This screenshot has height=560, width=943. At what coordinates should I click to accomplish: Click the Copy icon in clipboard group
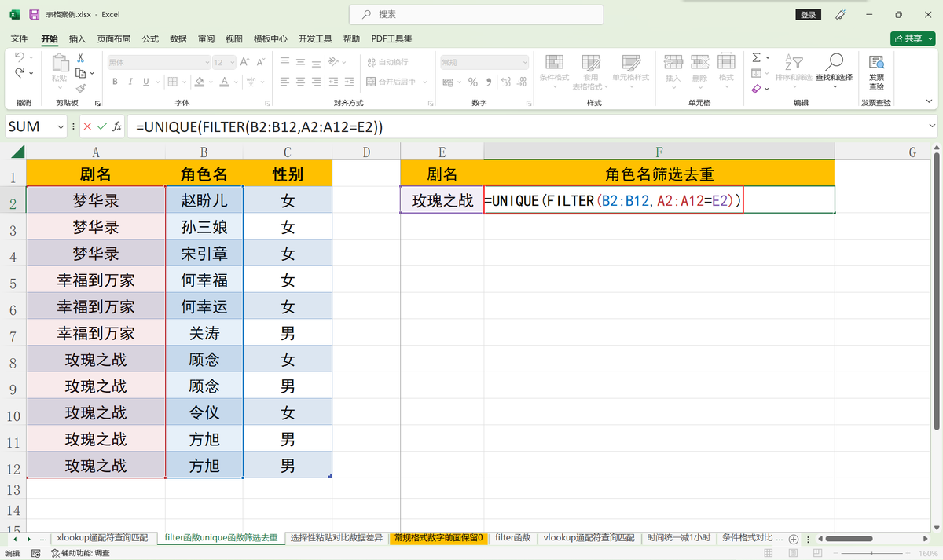(80, 73)
